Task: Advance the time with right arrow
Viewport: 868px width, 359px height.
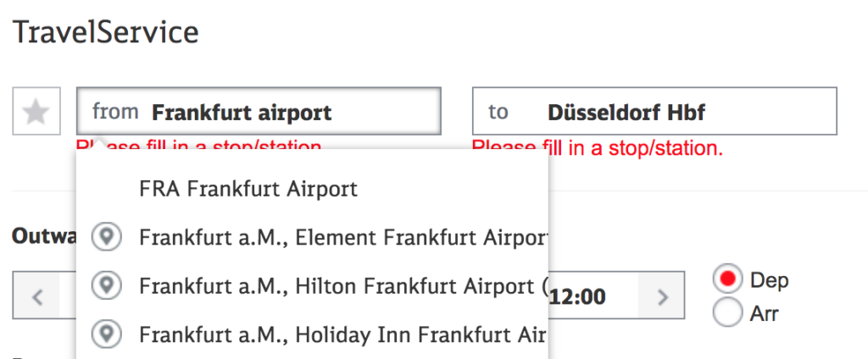Action: pos(662,297)
